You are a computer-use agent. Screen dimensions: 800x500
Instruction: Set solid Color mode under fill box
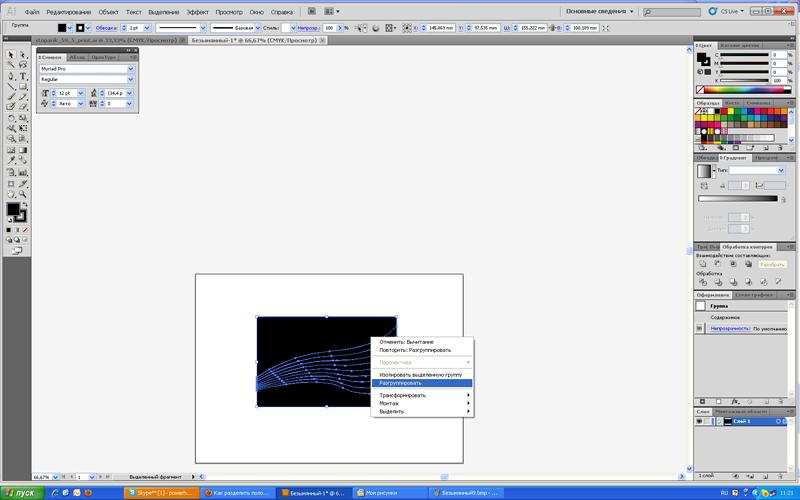point(9,230)
